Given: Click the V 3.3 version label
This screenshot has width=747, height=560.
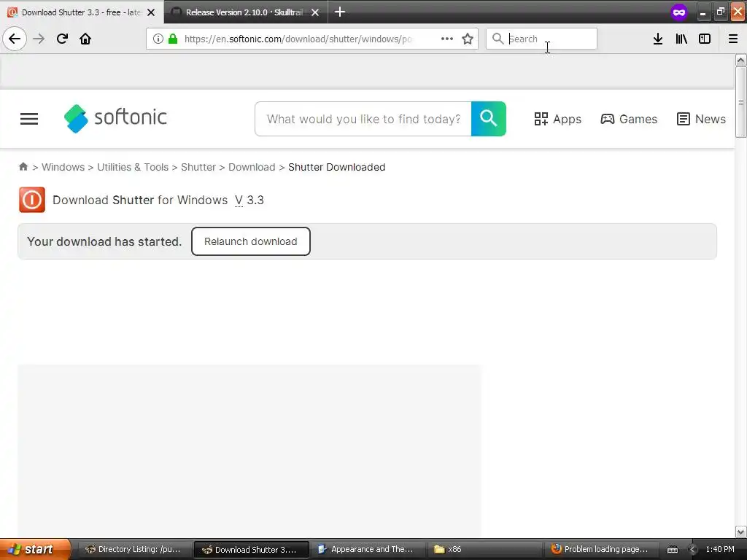Looking at the screenshot, I should tap(249, 200).
